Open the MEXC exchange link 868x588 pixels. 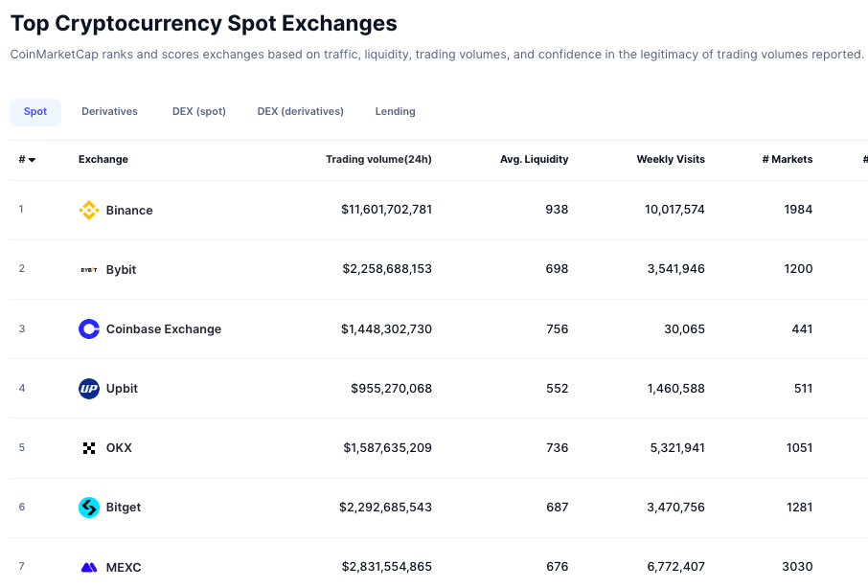click(x=124, y=567)
